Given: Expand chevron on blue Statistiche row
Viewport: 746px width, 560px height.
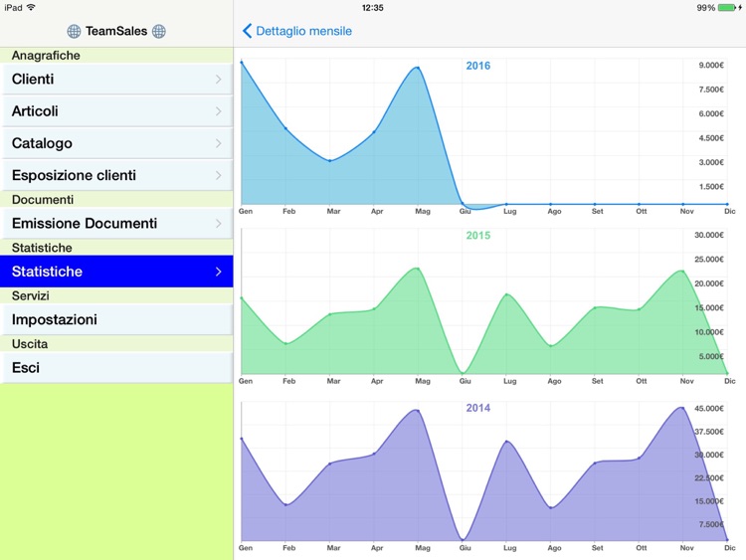Looking at the screenshot, I should (x=219, y=272).
